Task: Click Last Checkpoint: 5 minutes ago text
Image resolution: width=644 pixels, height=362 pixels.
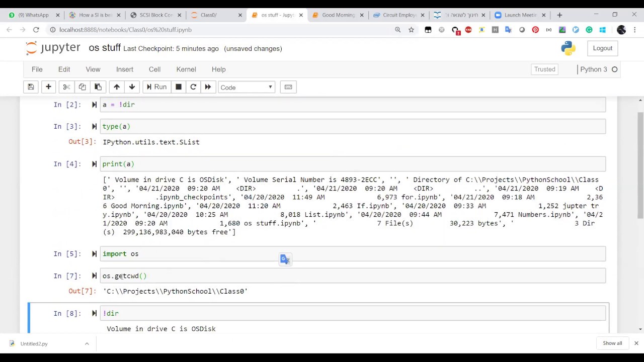Action: tap(171, 49)
